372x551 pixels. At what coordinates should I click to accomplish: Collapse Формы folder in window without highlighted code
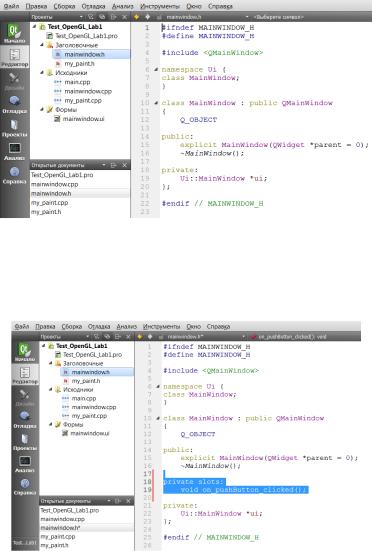tap(42, 109)
